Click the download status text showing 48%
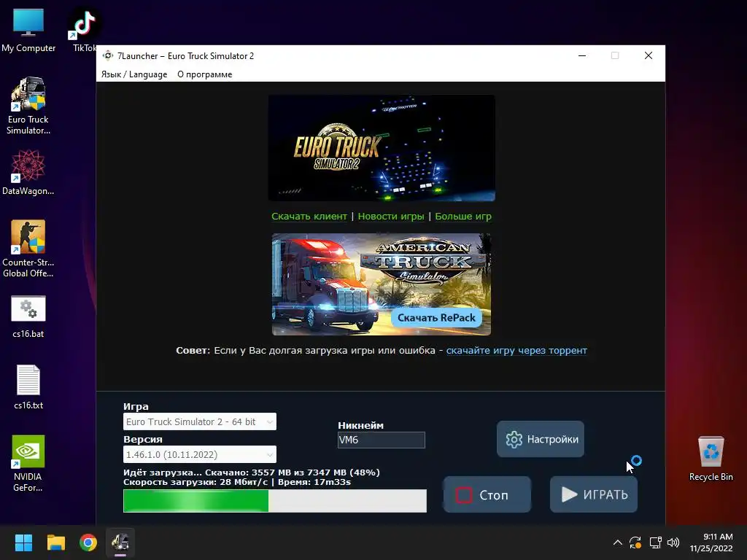 (252, 472)
